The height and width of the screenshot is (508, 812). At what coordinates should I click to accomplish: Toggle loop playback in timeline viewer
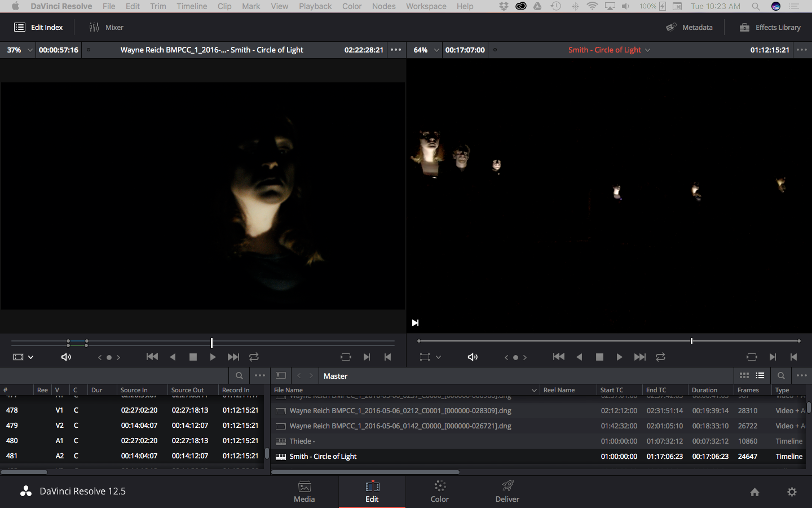660,357
